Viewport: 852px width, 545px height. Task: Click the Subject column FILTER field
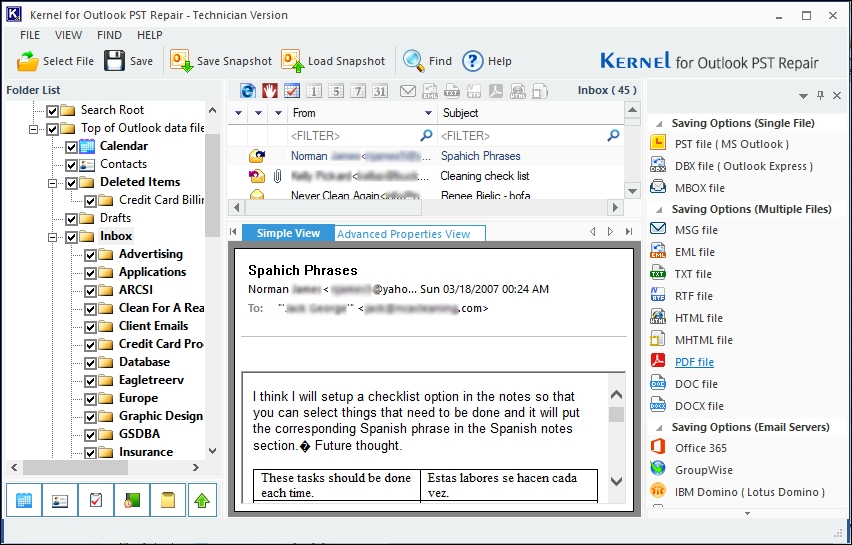pos(530,135)
